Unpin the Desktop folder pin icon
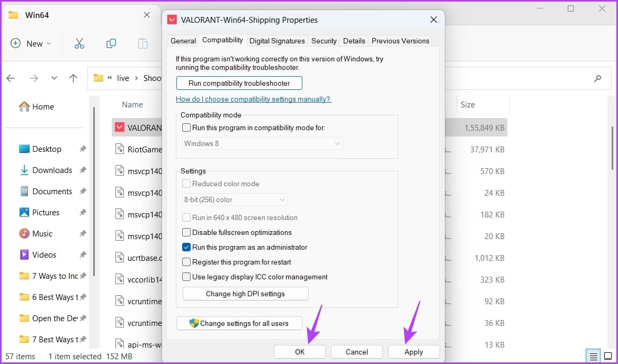Image resolution: width=618 pixels, height=364 pixels. 83,149
